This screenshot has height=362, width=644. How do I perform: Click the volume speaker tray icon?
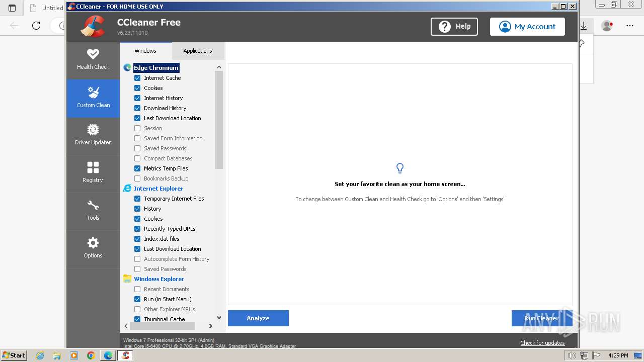[x=572, y=355]
